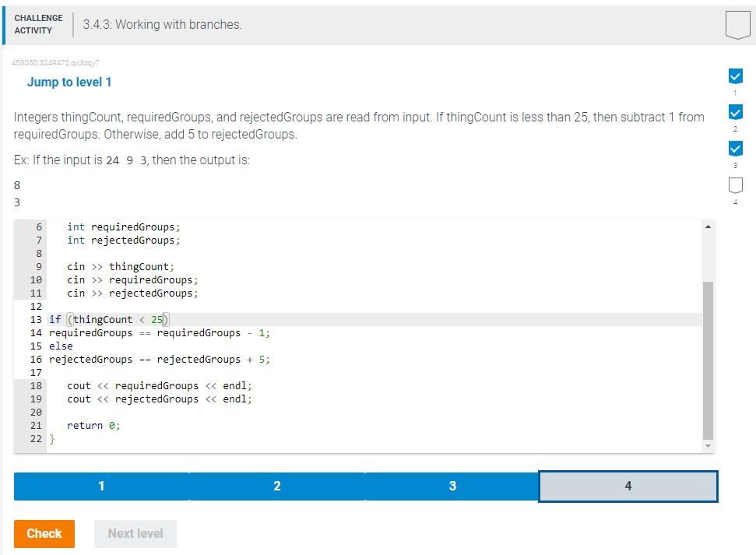Toggle the checked box for level 3

pos(735,148)
